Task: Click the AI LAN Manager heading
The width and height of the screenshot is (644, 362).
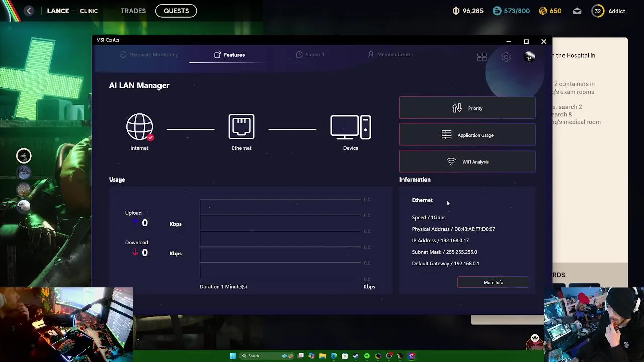Action: coord(139,85)
